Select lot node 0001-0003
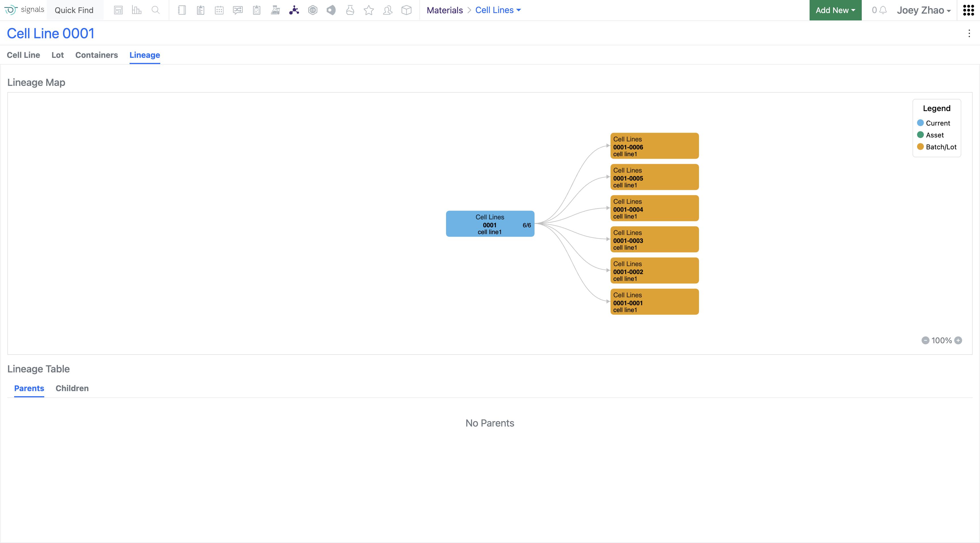 pyautogui.click(x=654, y=239)
